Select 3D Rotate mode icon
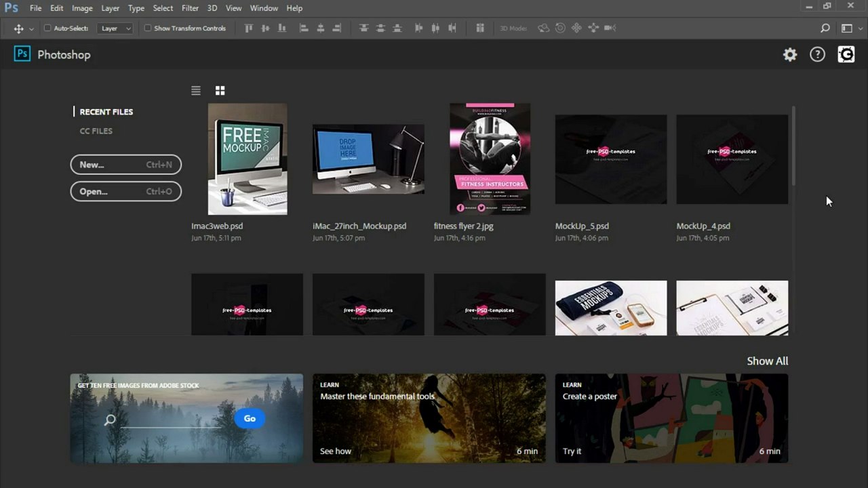 point(543,28)
